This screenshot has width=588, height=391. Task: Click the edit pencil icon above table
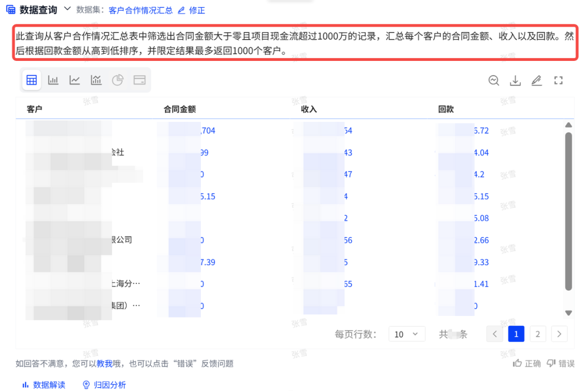[536, 80]
